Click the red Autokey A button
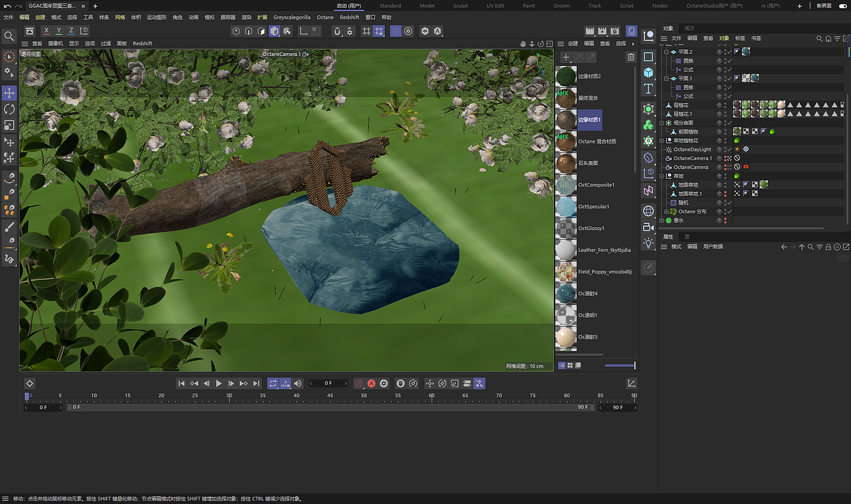Image resolution: width=851 pixels, height=504 pixels. (372, 384)
